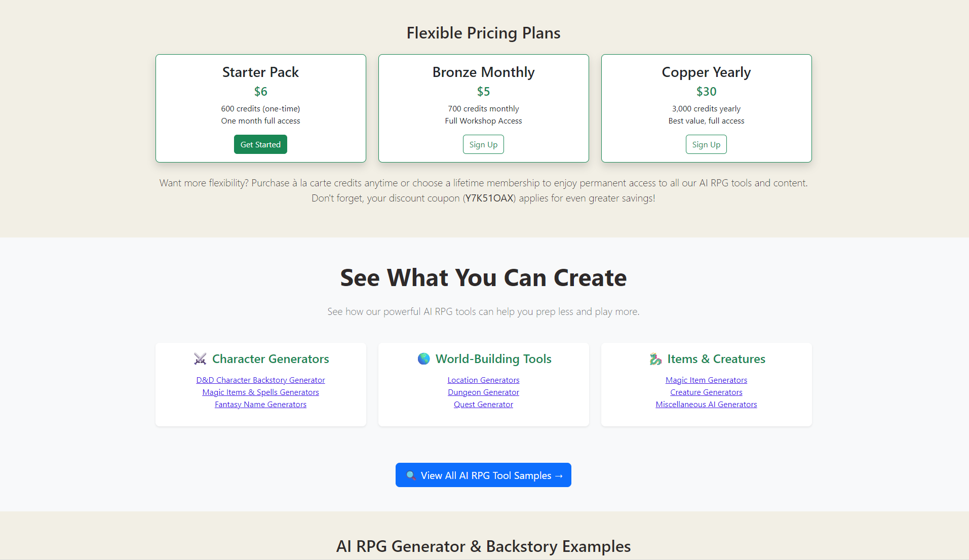Open the Creature Generators link

pyautogui.click(x=706, y=392)
